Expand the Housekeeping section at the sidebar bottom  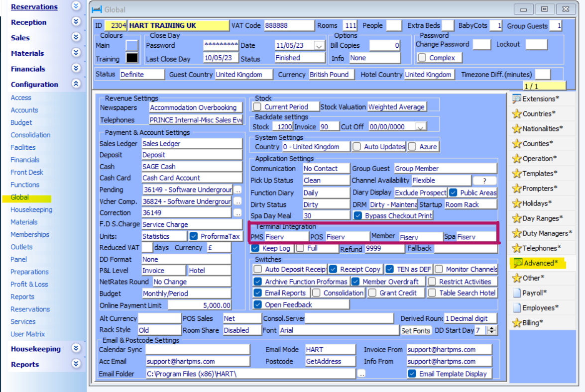click(x=76, y=348)
